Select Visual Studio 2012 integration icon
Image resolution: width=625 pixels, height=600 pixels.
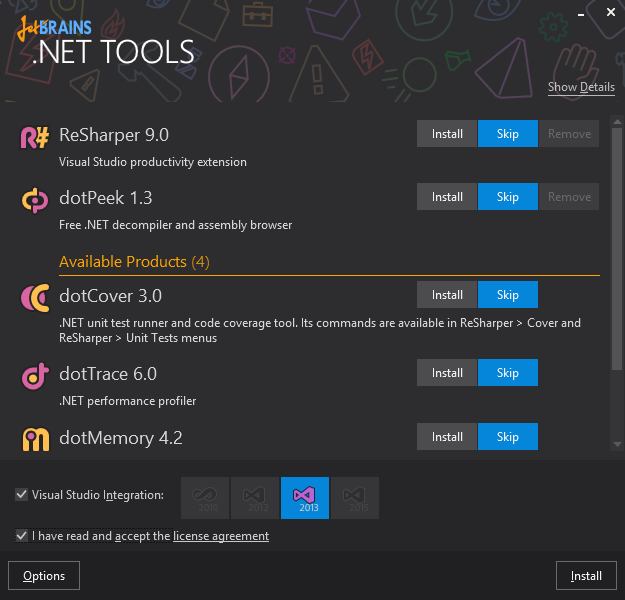tap(255, 498)
